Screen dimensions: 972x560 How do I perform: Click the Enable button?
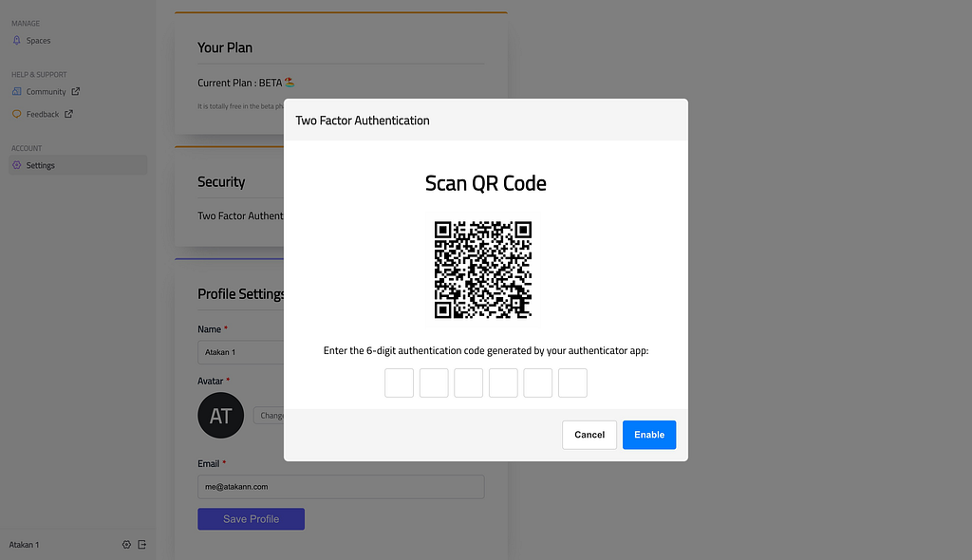(649, 435)
